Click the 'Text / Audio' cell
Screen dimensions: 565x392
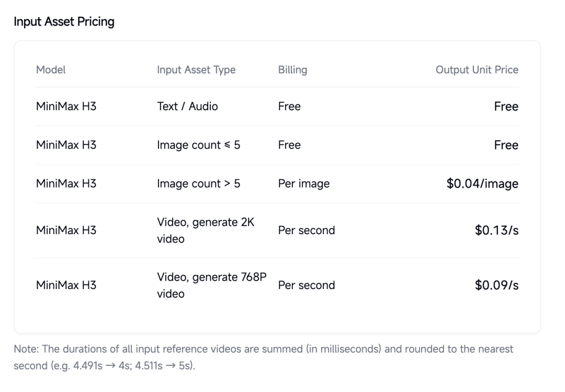tap(187, 107)
